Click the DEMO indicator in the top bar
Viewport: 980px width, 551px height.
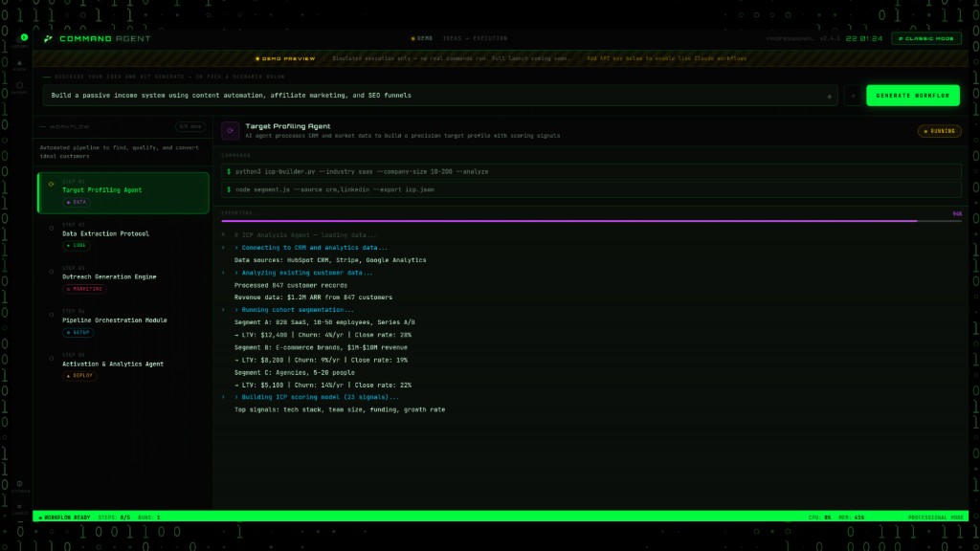(421, 38)
